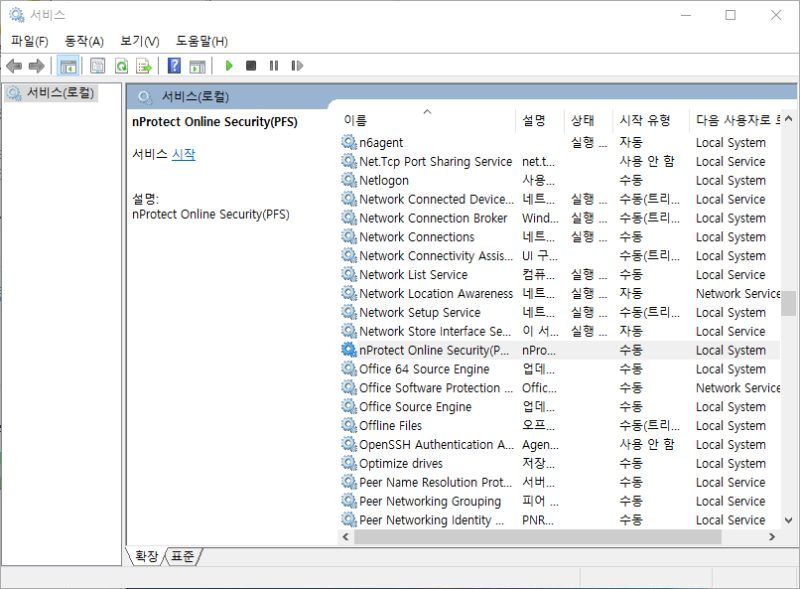Open Help using the blue question mark icon
Image resolution: width=800 pixels, height=589 pixels.
[x=173, y=66]
